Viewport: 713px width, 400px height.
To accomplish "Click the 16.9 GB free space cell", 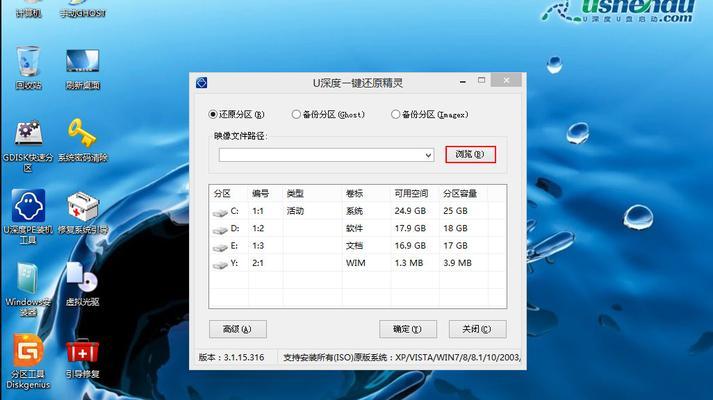I will pyautogui.click(x=410, y=245).
